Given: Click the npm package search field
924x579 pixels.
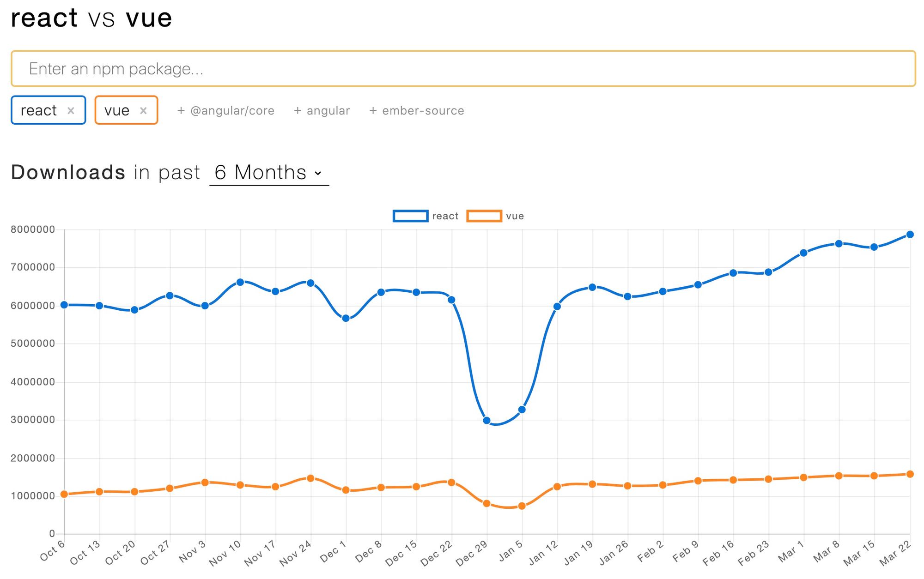Looking at the screenshot, I should pos(463,68).
